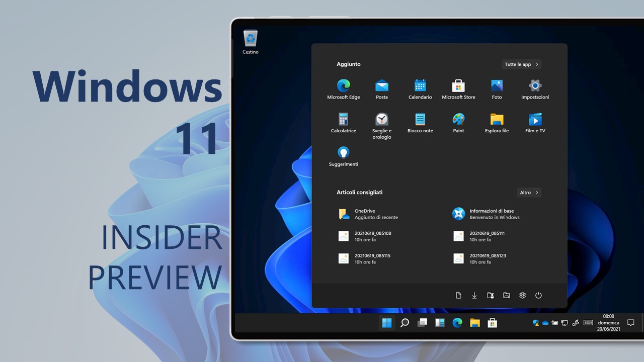Click the OneDrive cloud icon in system tray
The image size is (644, 362).
tap(545, 323)
